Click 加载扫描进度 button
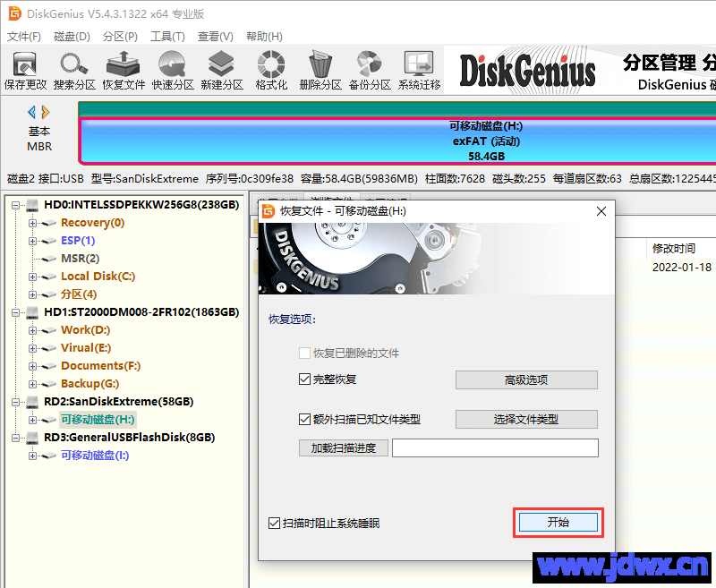The width and height of the screenshot is (716, 588). coord(344,447)
